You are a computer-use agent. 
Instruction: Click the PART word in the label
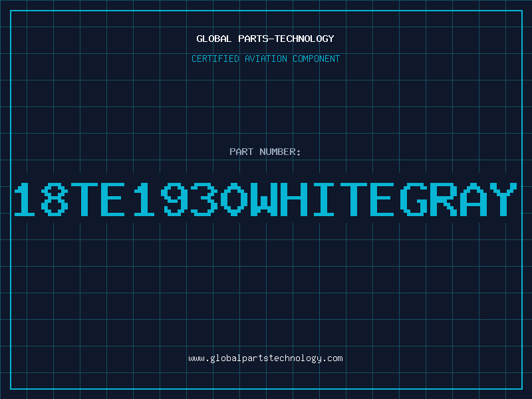pyautogui.click(x=241, y=152)
